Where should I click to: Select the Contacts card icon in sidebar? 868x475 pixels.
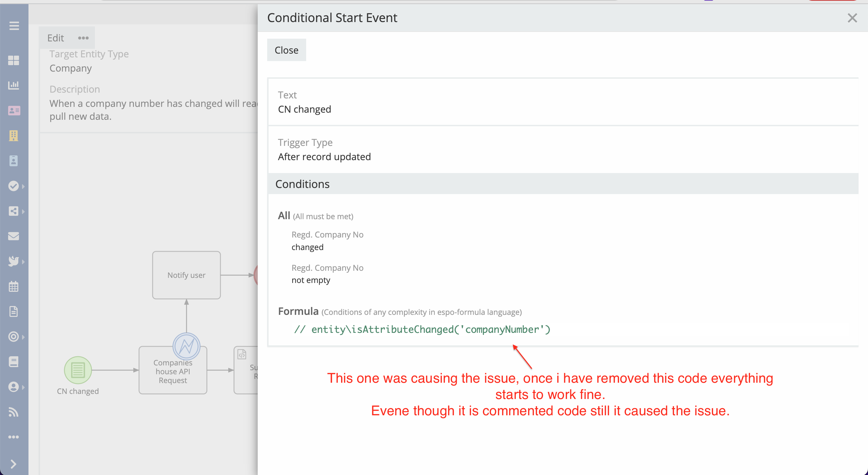pyautogui.click(x=14, y=111)
